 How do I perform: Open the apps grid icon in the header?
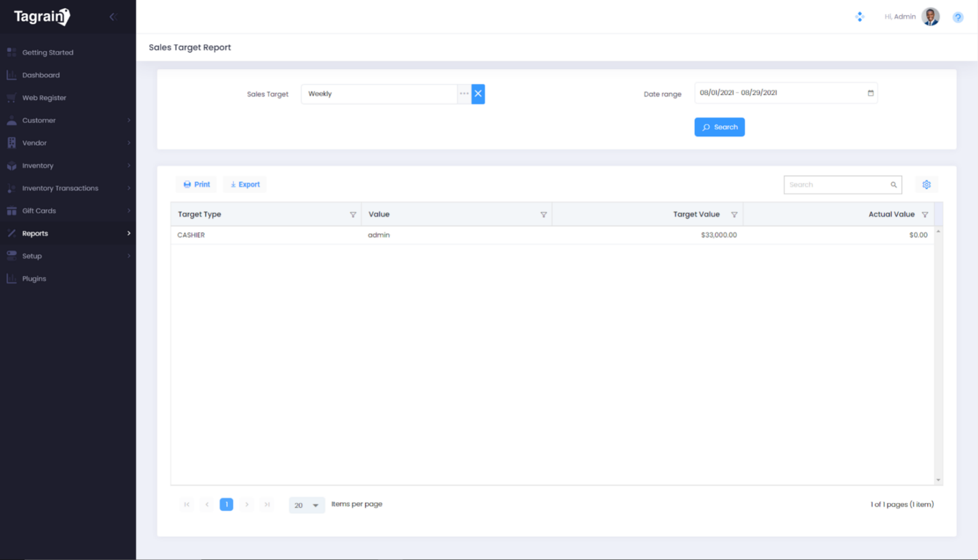point(860,16)
